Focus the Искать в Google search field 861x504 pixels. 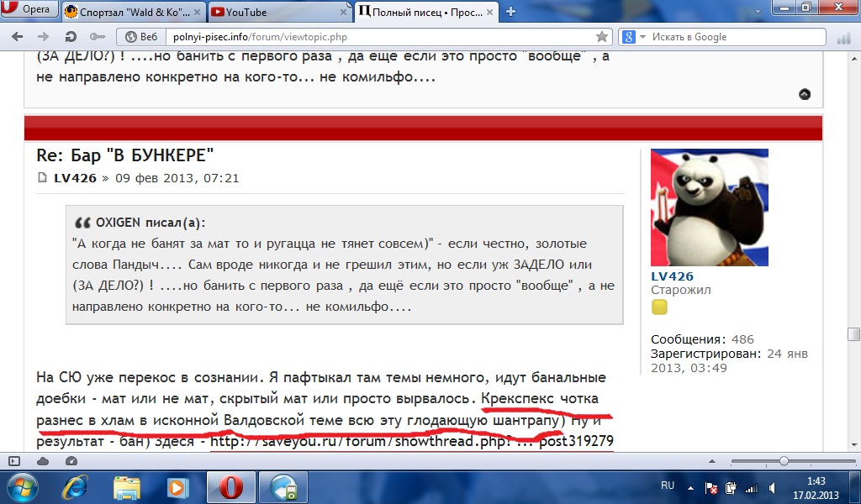click(737, 37)
